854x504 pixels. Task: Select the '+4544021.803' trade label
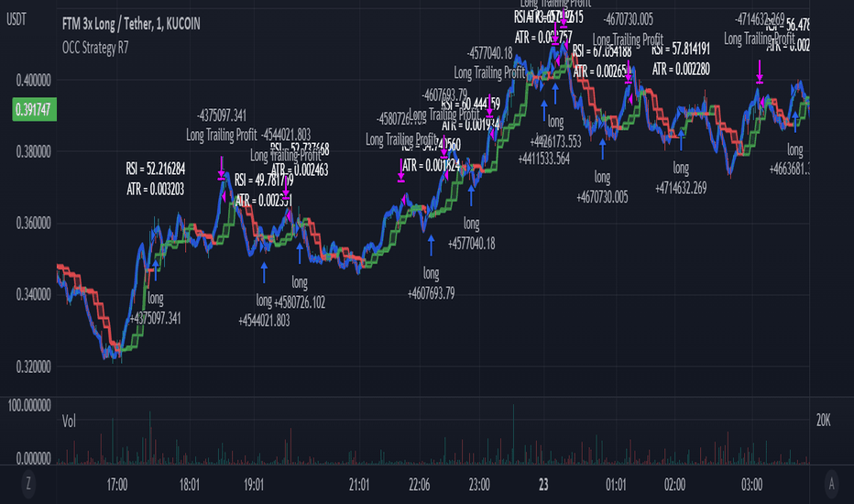264,321
